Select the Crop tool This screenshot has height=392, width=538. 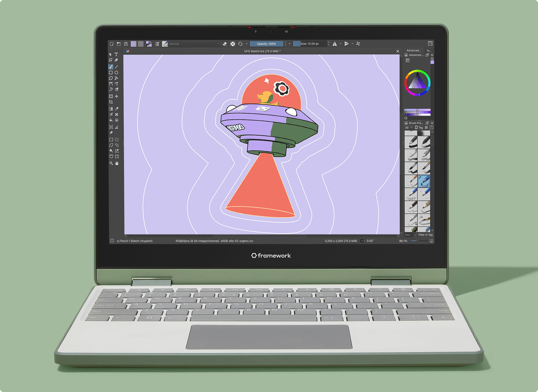coord(111,102)
